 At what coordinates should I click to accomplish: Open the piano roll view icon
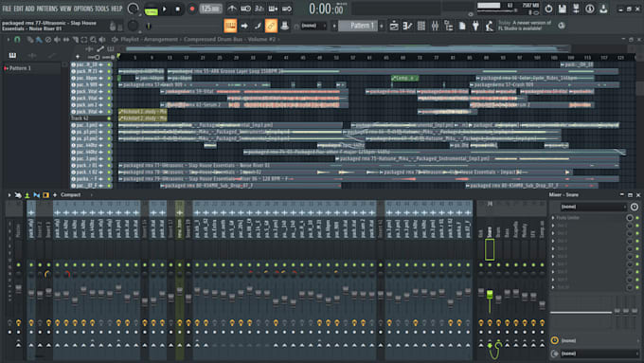click(407, 26)
